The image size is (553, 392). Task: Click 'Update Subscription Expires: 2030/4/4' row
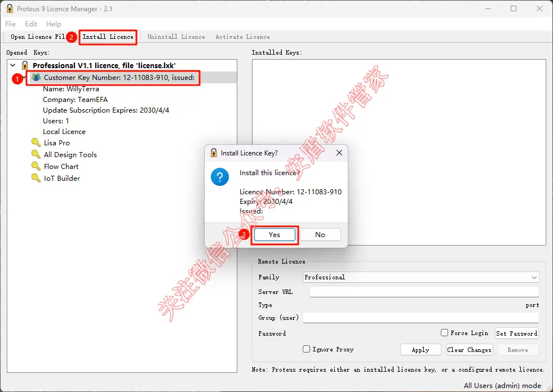click(106, 110)
